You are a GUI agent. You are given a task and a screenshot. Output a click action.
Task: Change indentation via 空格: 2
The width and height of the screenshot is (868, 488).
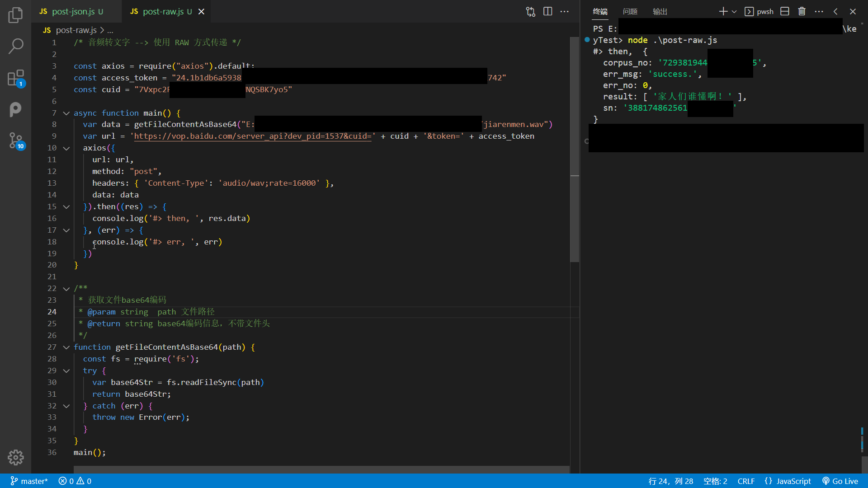click(x=715, y=481)
